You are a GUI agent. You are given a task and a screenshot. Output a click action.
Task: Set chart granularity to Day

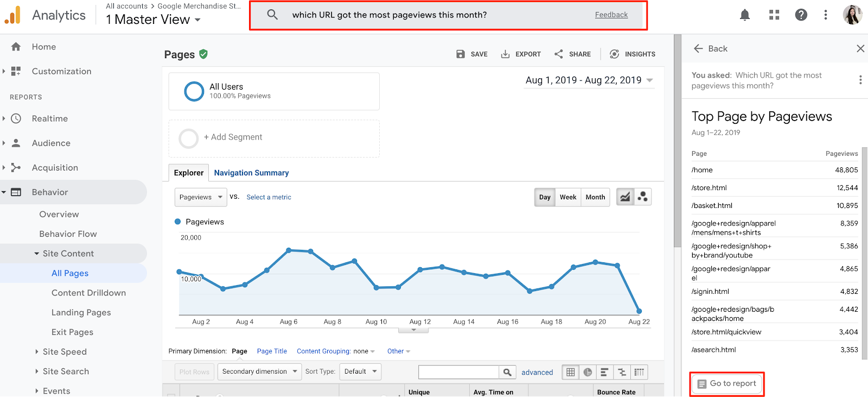545,197
